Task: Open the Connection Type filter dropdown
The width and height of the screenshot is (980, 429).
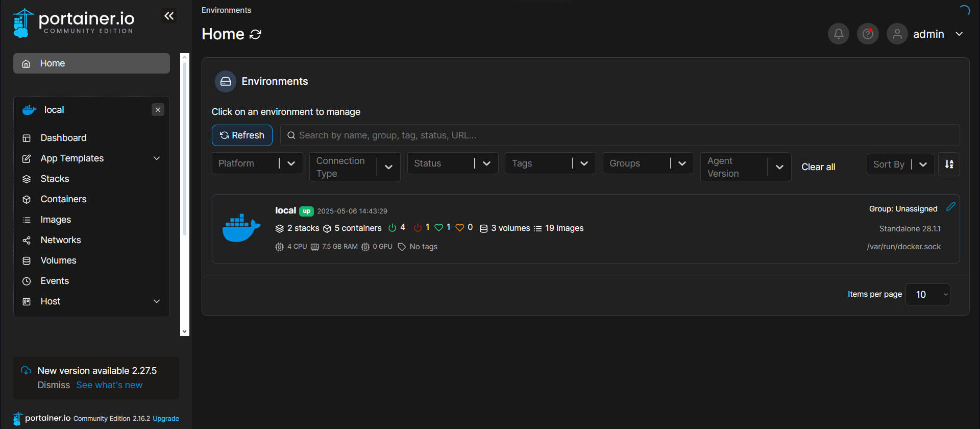Action: [x=355, y=167]
